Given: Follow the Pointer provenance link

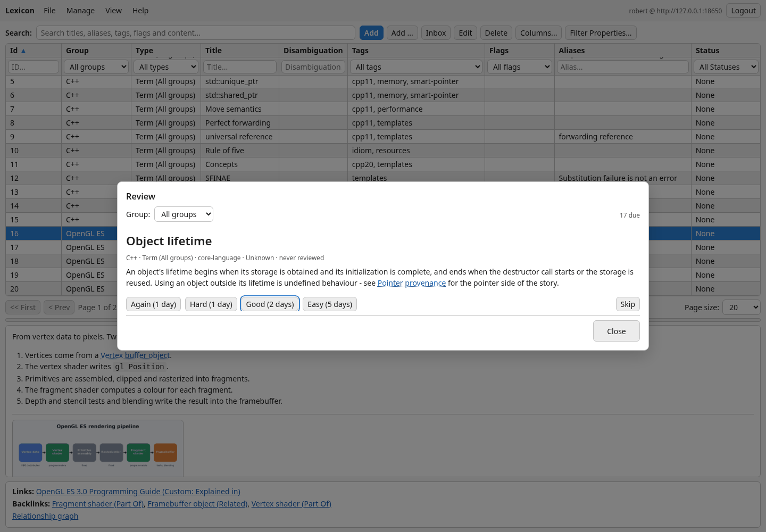Looking at the screenshot, I should pos(412,283).
